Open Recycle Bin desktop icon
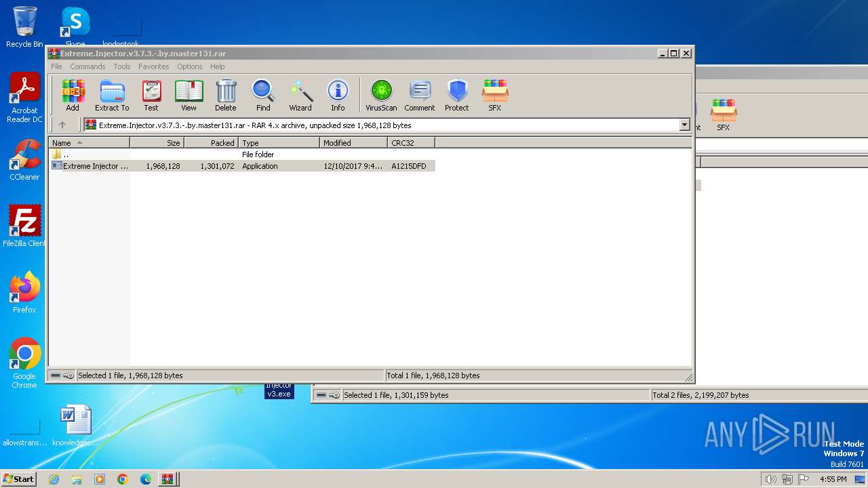Image resolution: width=868 pixels, height=488 pixels. pos(24,27)
